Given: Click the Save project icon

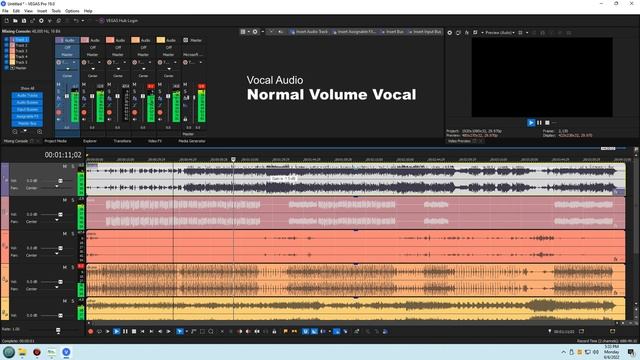Looking at the screenshot, I should click(x=24, y=20).
